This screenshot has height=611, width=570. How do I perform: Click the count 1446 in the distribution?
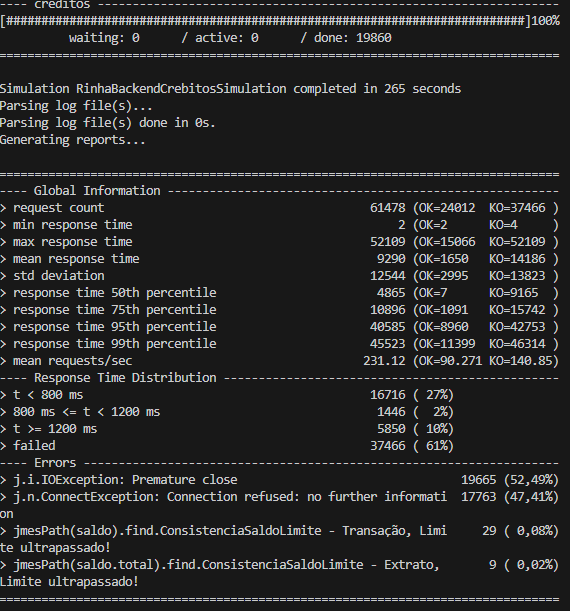point(391,412)
